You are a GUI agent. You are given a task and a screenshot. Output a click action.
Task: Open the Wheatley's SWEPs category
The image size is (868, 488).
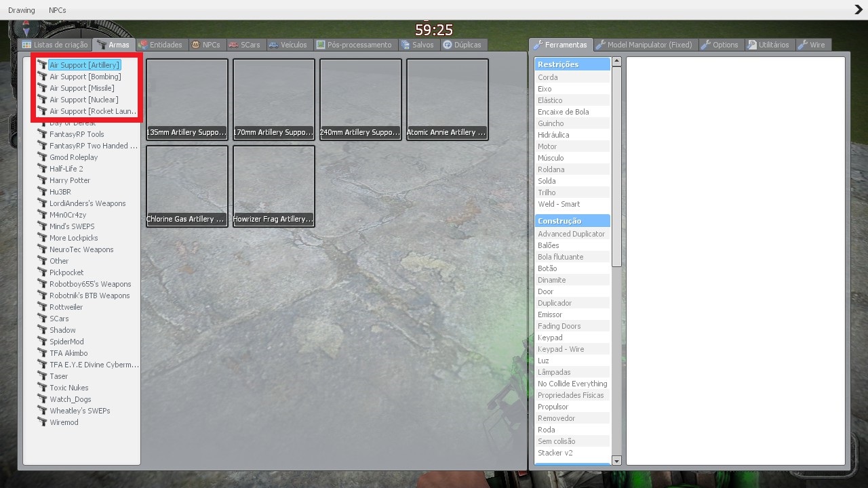tap(80, 411)
